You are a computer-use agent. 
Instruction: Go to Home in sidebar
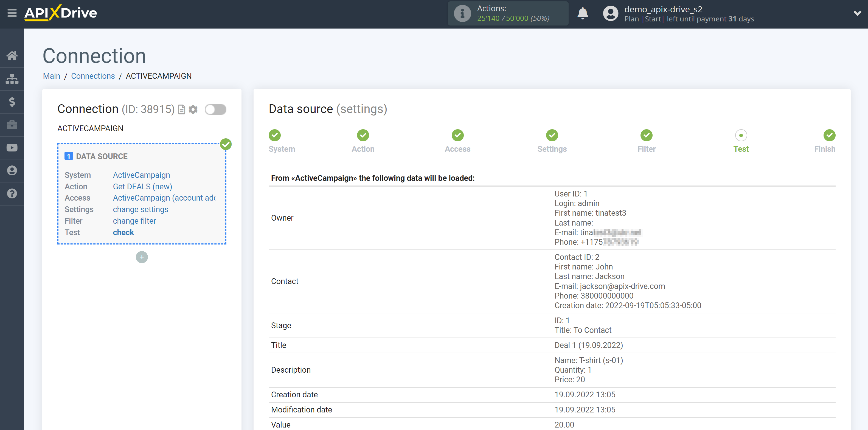pos(12,56)
